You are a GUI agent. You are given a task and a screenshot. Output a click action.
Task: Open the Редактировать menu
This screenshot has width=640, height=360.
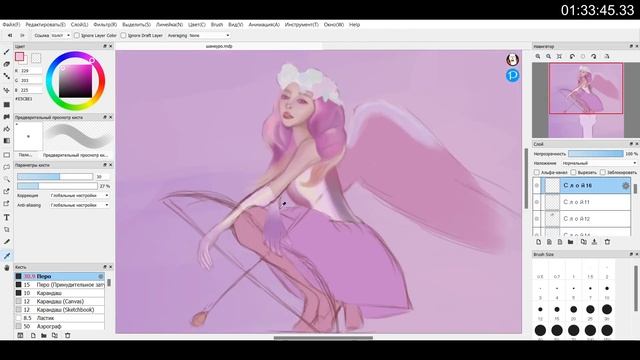pos(45,24)
